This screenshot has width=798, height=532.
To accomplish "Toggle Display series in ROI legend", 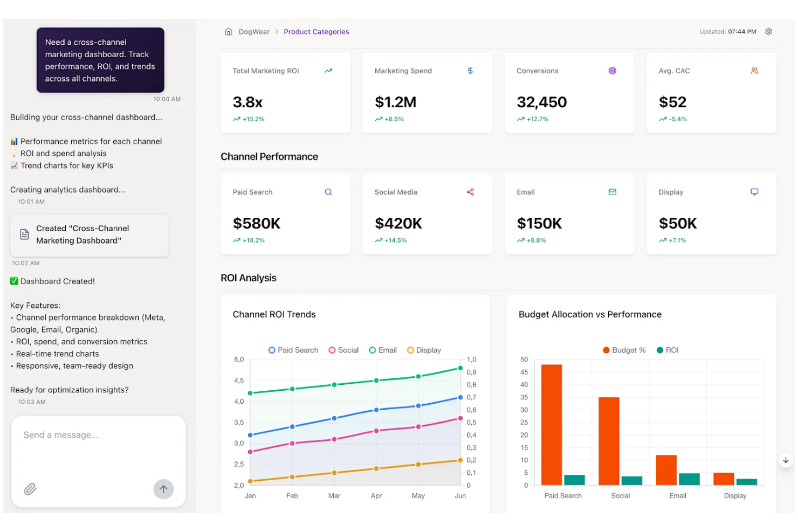I will (x=424, y=350).
